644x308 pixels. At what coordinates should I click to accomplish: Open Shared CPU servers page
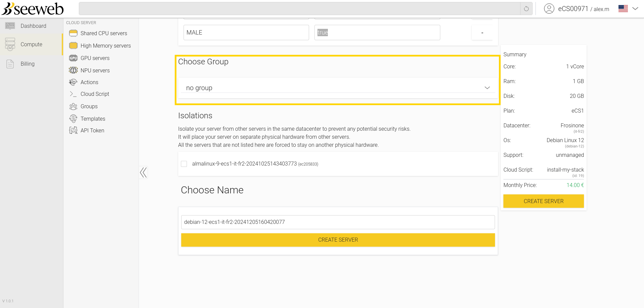(104, 33)
